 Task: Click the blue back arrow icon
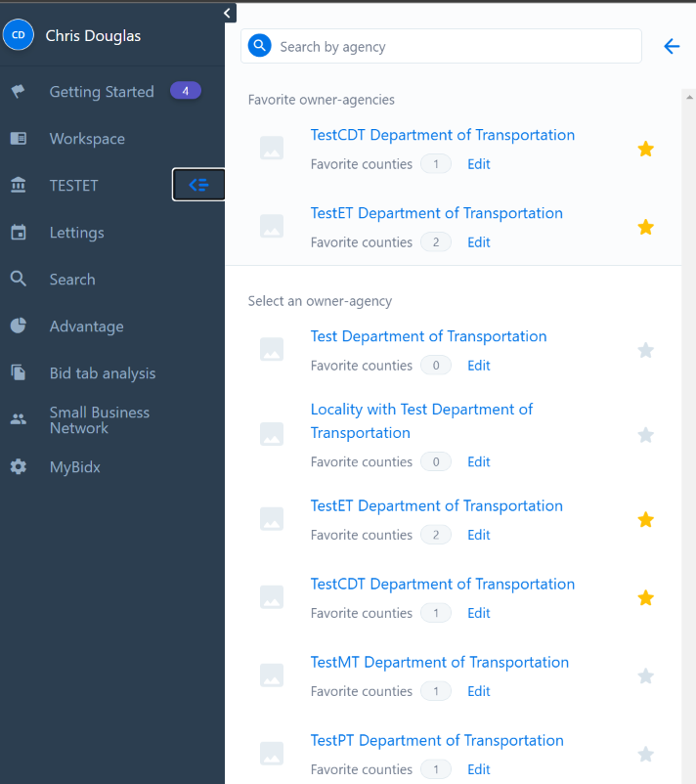[672, 46]
